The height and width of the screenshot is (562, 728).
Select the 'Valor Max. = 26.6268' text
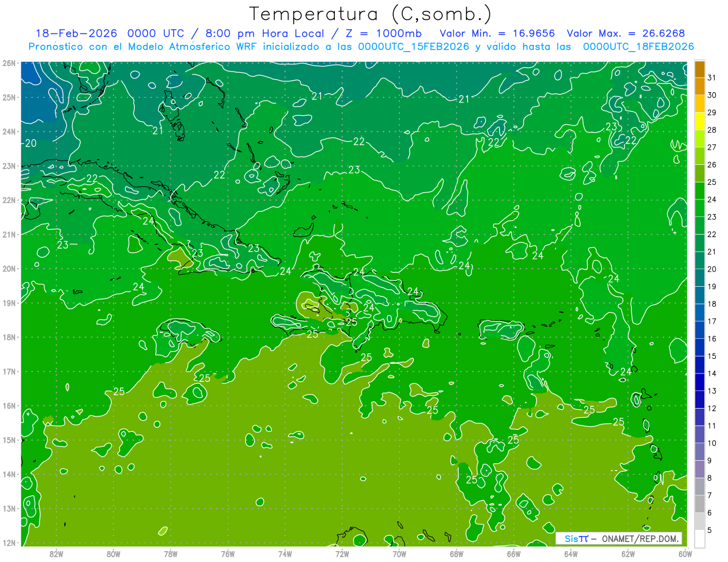pos(626,33)
